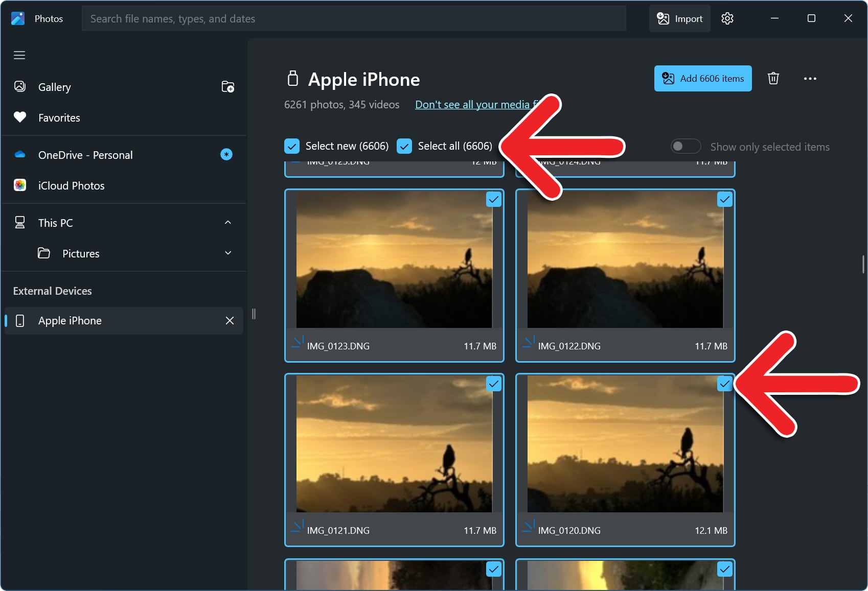Click the add folder icon beside Gallery
This screenshot has height=591, width=868.
click(x=227, y=87)
